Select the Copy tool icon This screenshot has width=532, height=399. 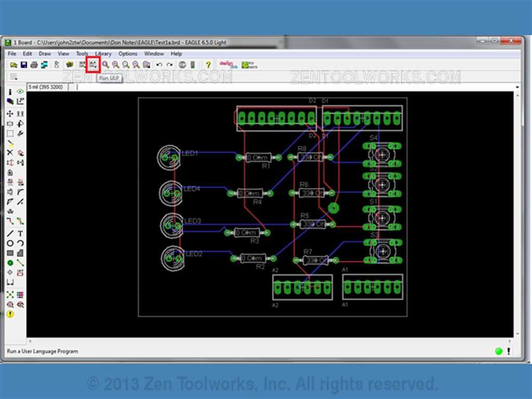pyautogui.click(x=20, y=114)
